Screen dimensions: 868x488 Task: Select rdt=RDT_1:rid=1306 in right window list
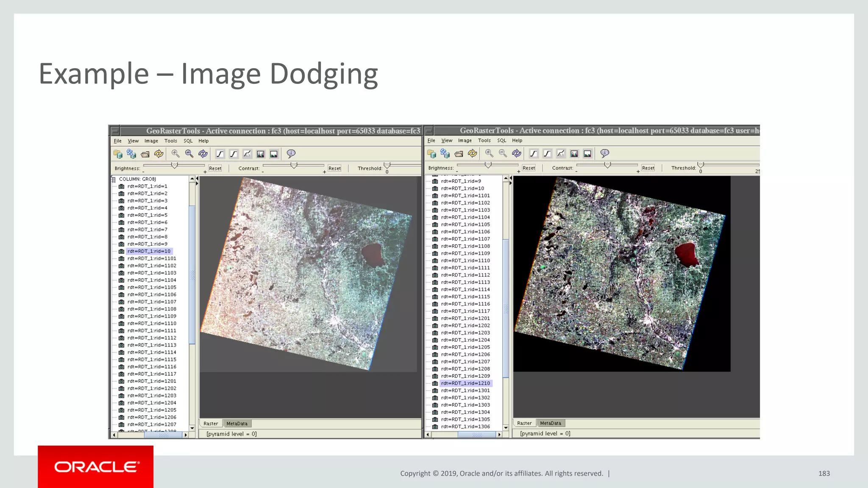pos(465,427)
